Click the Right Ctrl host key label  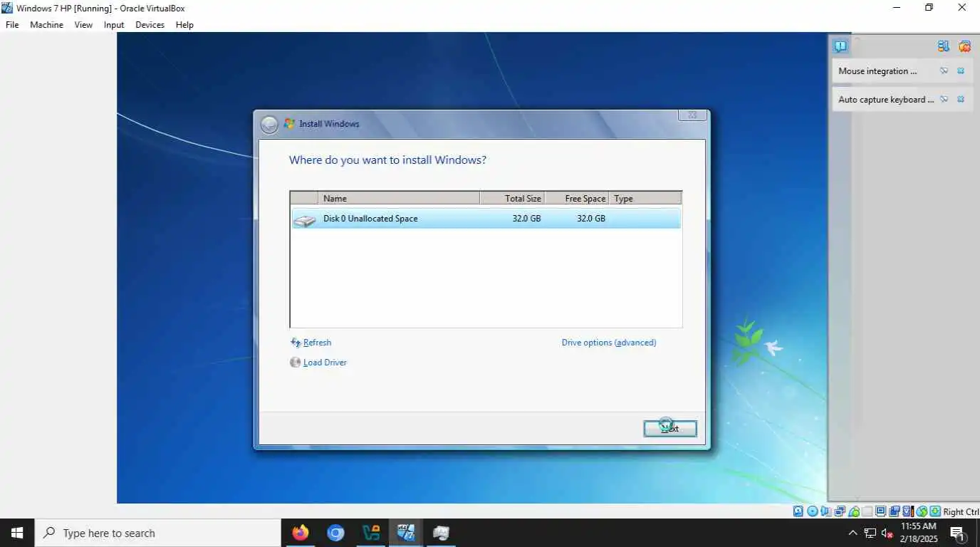click(x=961, y=511)
